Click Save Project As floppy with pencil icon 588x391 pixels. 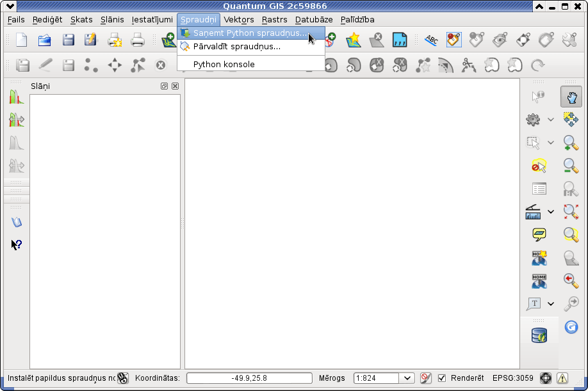[x=90, y=40]
